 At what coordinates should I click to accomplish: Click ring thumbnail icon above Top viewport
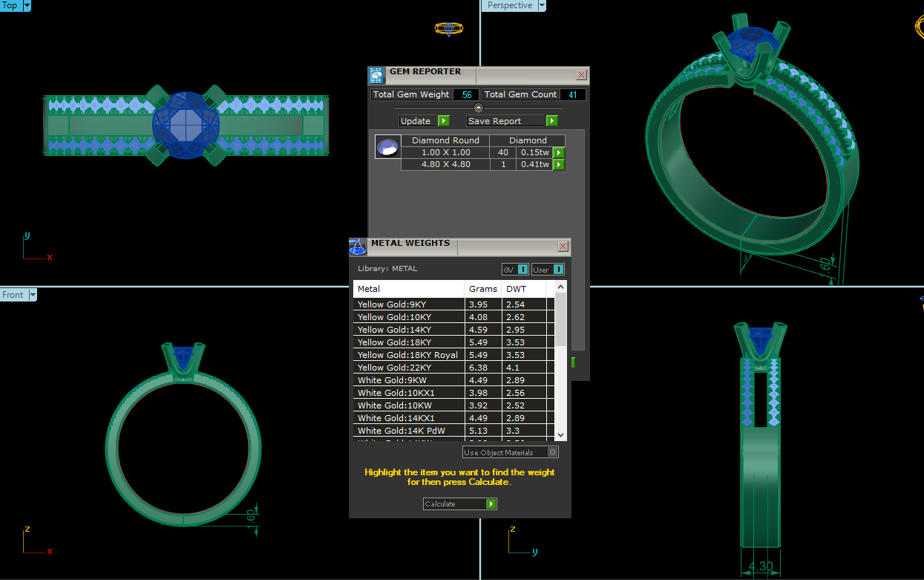pos(448,29)
